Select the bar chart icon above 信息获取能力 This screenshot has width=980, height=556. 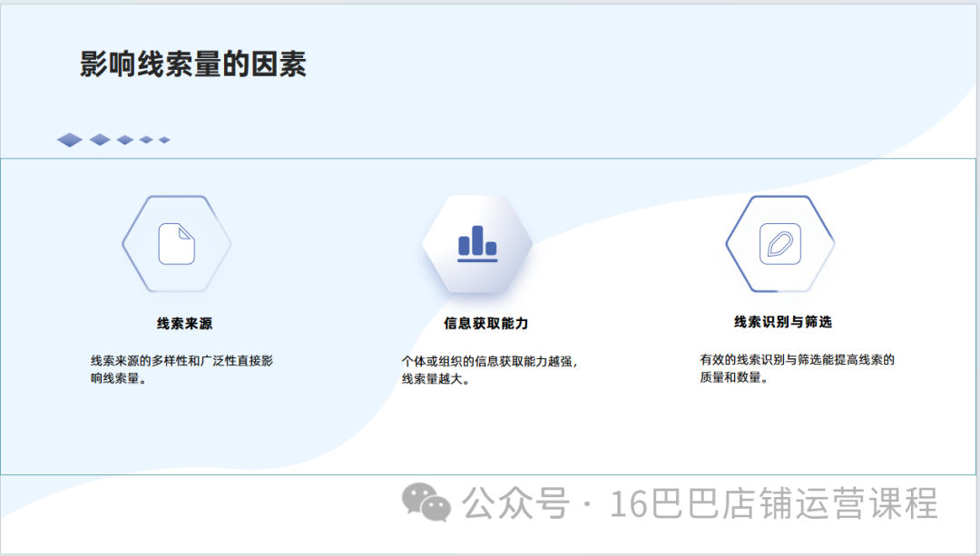click(477, 243)
